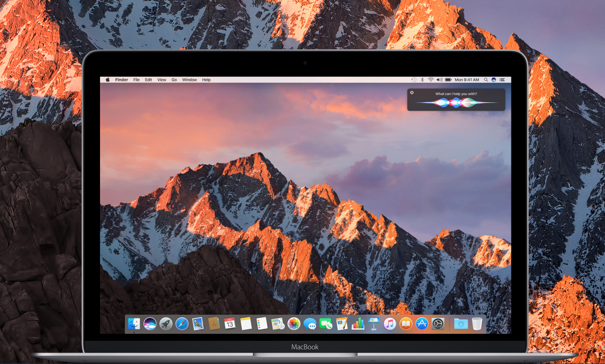Open the Photos app in dock
This screenshot has width=605, height=364.
tap(294, 324)
